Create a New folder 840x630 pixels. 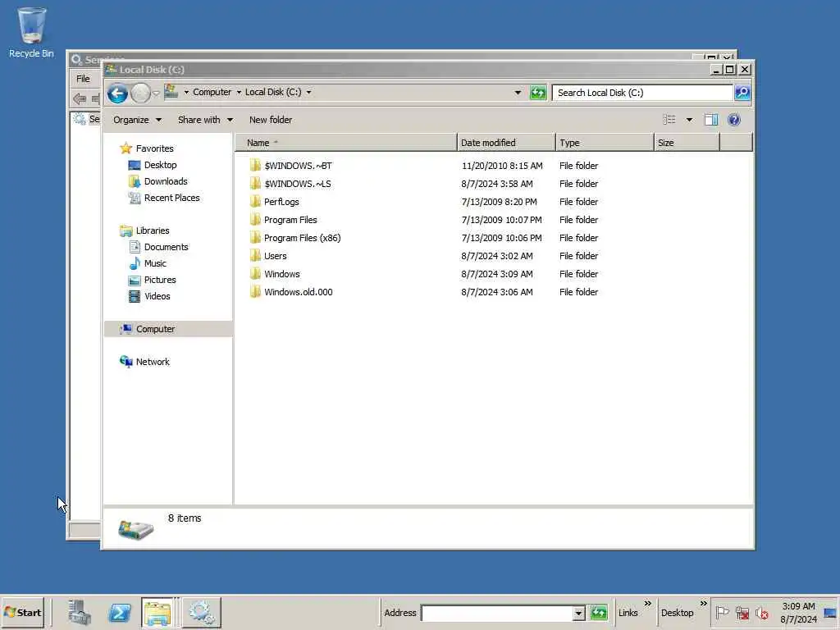[271, 120]
